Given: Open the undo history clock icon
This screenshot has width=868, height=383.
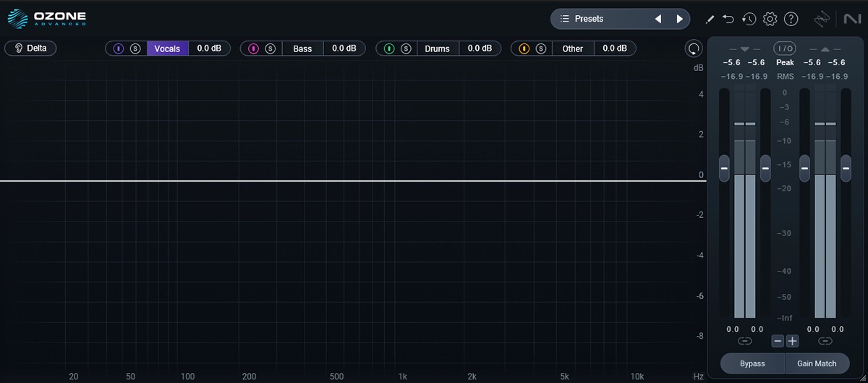Looking at the screenshot, I should (x=749, y=19).
